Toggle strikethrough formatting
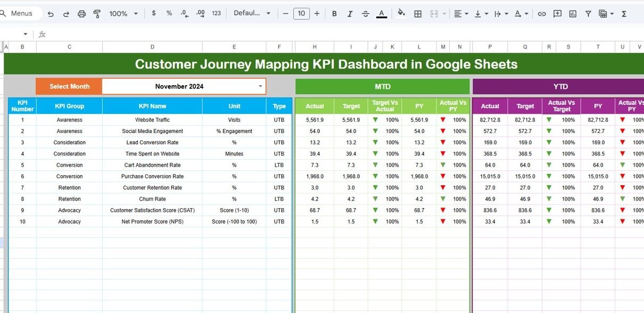Viewport: 644px width, 313px height. [x=366, y=14]
